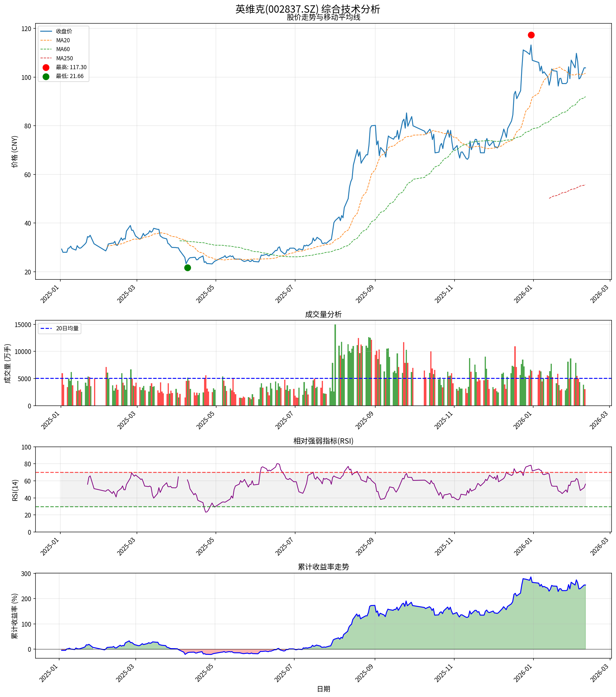The height and width of the screenshot is (697, 616).
Task: Click the 成交量分析 subplot title
Action: [323, 314]
